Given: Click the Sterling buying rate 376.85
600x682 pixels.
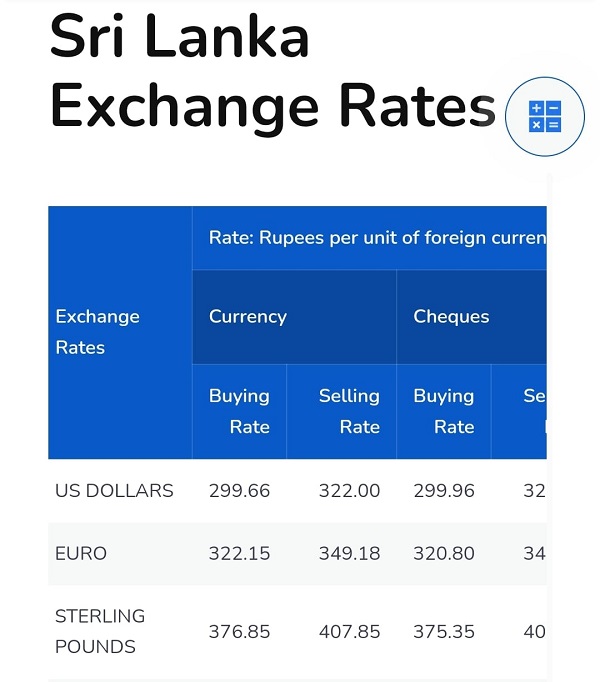Looking at the screenshot, I should [x=239, y=632].
